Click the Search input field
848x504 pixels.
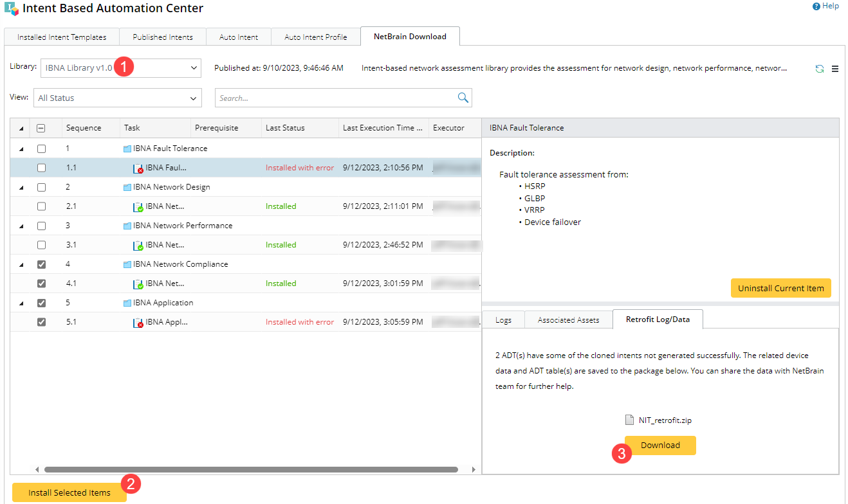(335, 98)
